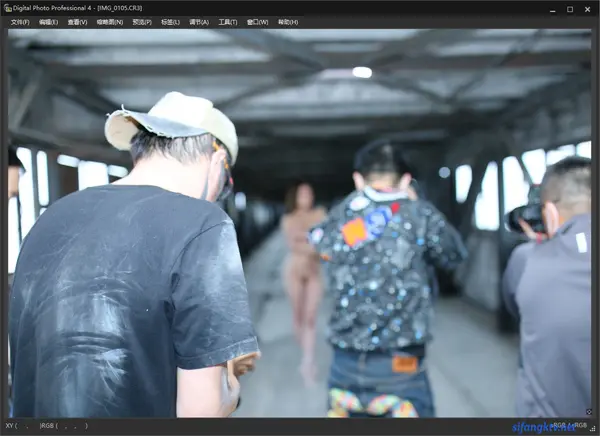Open the 窗口(W) window menu
Viewport: 600px width, 436px height.
click(258, 21)
